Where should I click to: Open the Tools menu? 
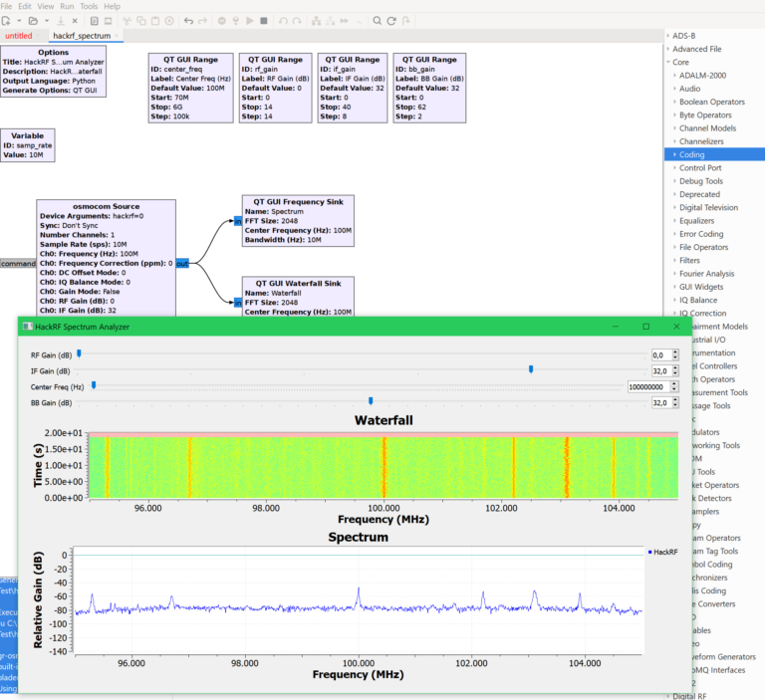(x=89, y=6)
